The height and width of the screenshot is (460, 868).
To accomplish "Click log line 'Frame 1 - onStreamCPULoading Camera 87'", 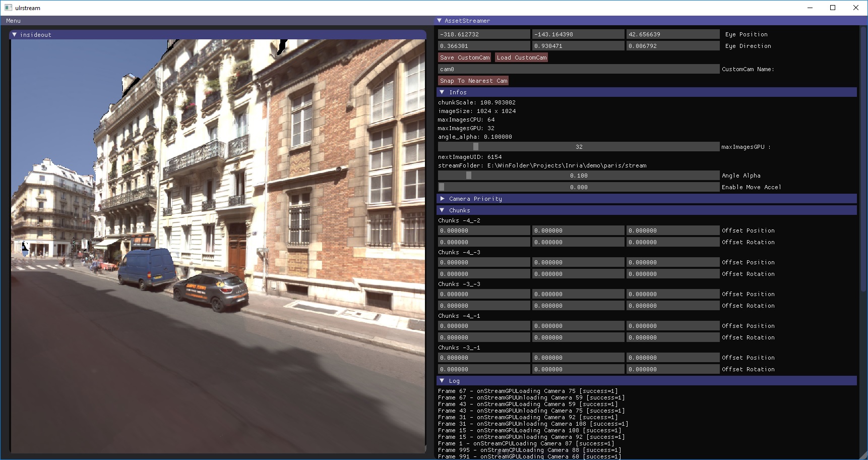I will (x=526, y=443).
